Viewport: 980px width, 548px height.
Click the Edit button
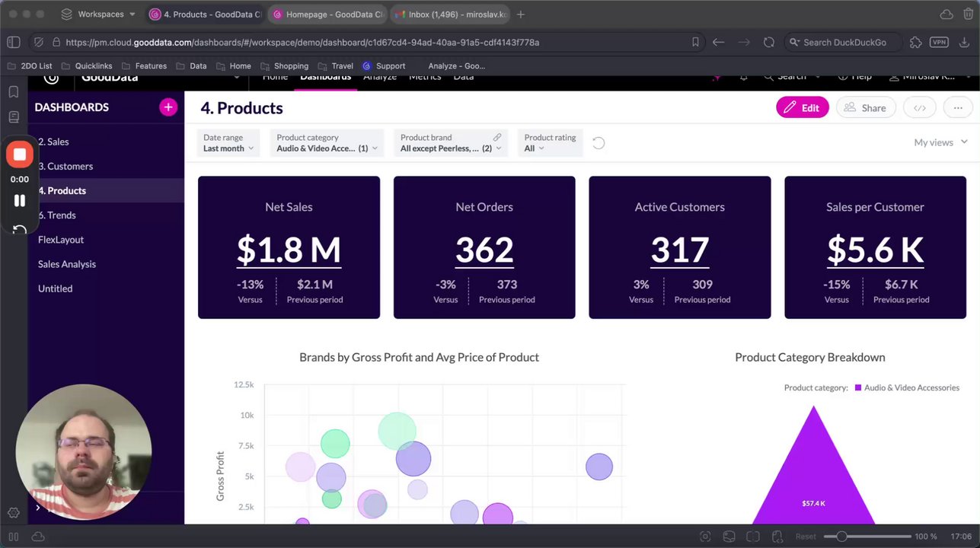[802, 108]
